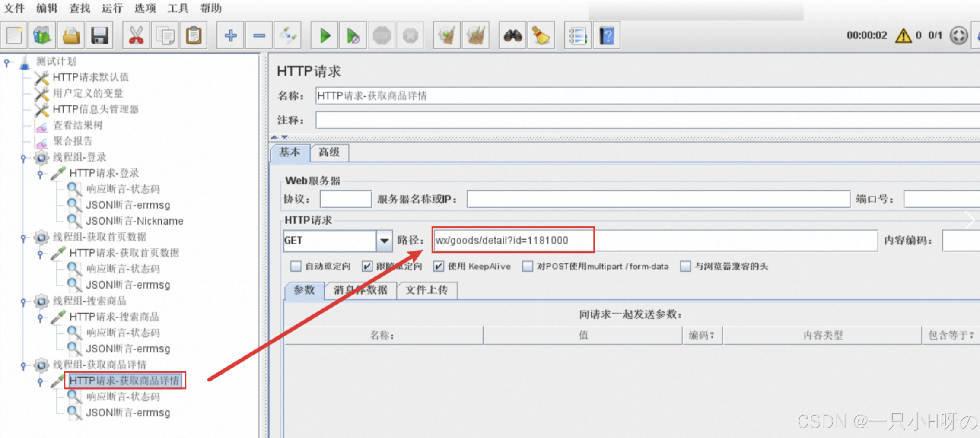Open Help with question mark icon

607,35
